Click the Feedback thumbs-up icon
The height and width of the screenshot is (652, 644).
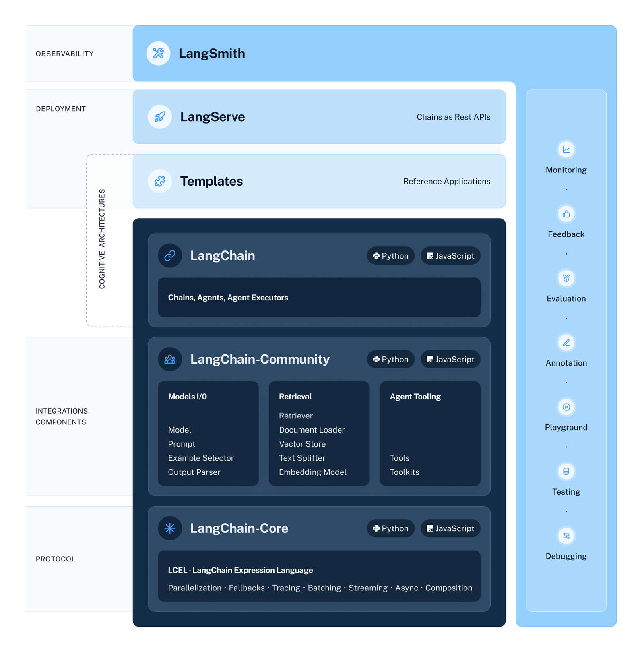click(566, 214)
